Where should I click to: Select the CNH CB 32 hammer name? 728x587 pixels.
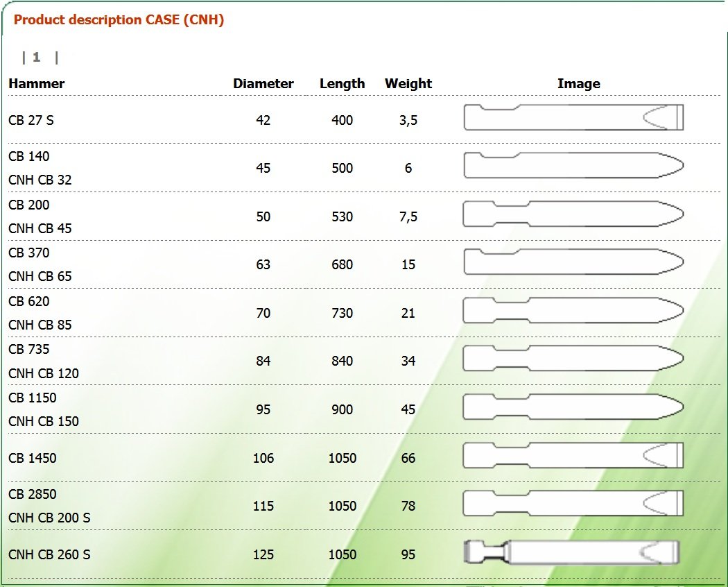click(x=40, y=180)
